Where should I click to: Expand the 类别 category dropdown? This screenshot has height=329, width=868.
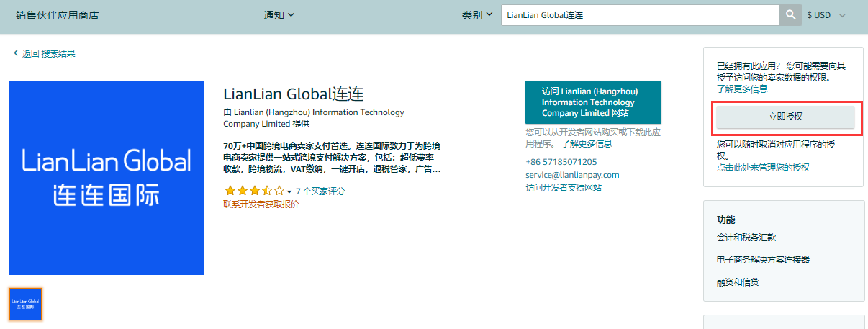click(x=477, y=15)
